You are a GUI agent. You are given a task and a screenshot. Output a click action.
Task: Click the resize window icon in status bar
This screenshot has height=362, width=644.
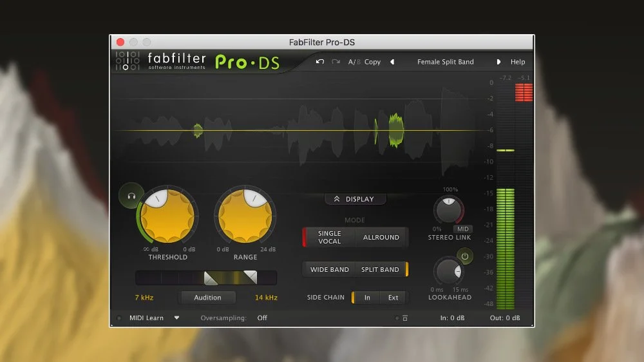pyautogui.click(x=405, y=318)
